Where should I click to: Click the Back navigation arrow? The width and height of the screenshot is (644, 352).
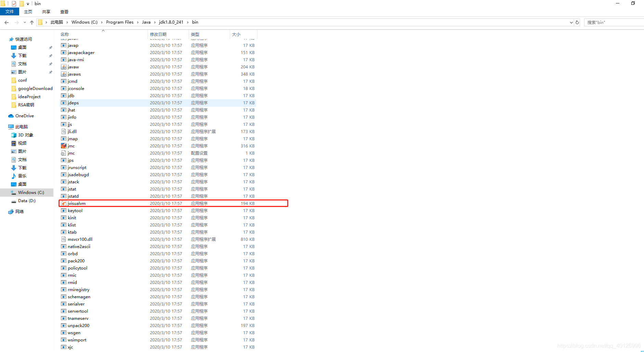point(7,22)
